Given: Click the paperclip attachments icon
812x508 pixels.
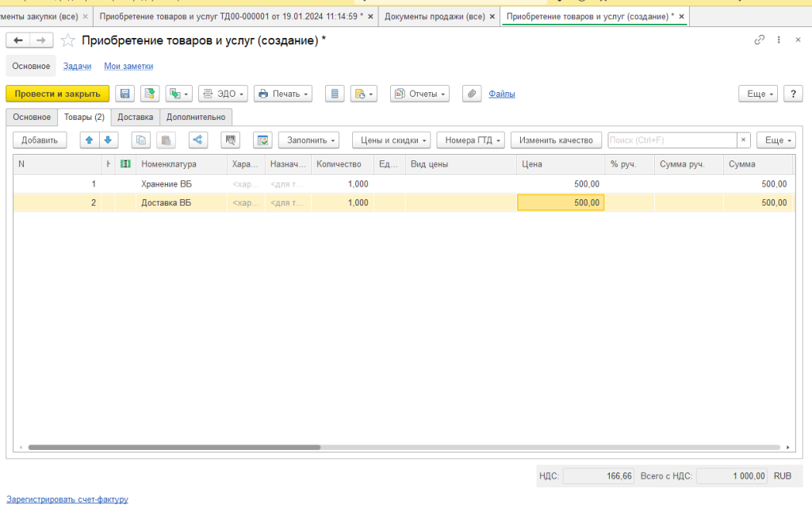Looking at the screenshot, I should coord(472,94).
